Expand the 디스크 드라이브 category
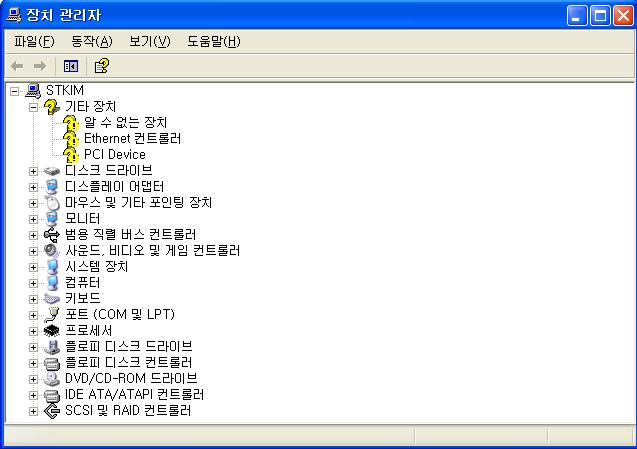The height and width of the screenshot is (449, 637). point(33,171)
